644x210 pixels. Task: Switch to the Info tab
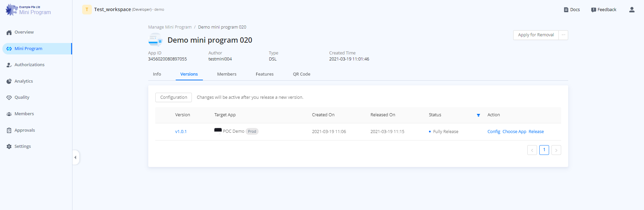point(157,74)
